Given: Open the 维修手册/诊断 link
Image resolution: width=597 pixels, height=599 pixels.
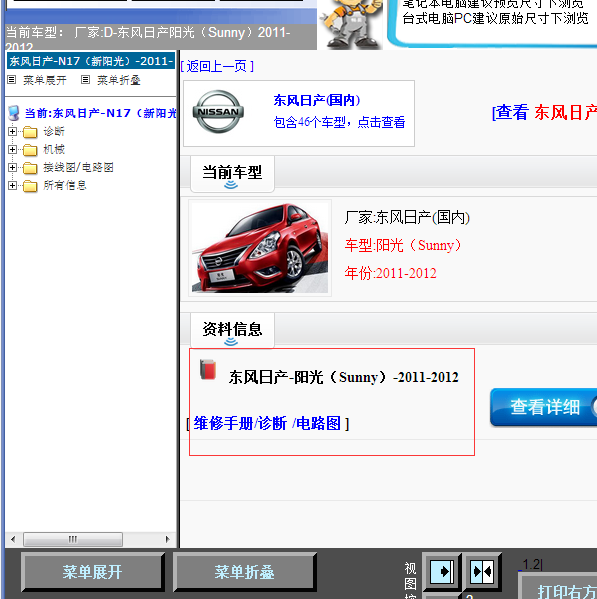Looking at the screenshot, I should tap(240, 424).
